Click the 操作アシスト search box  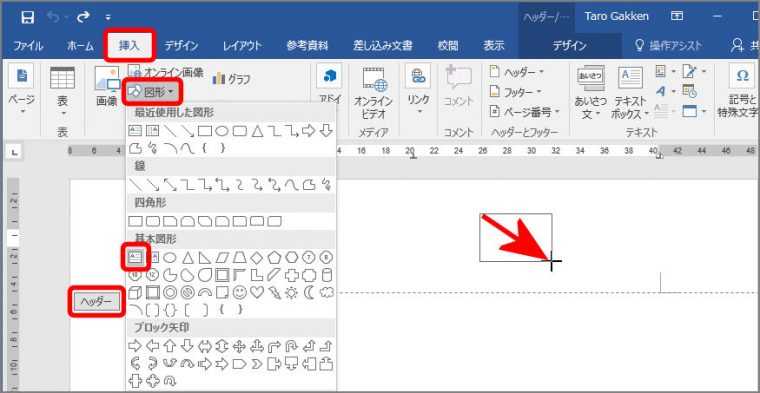[x=669, y=46]
